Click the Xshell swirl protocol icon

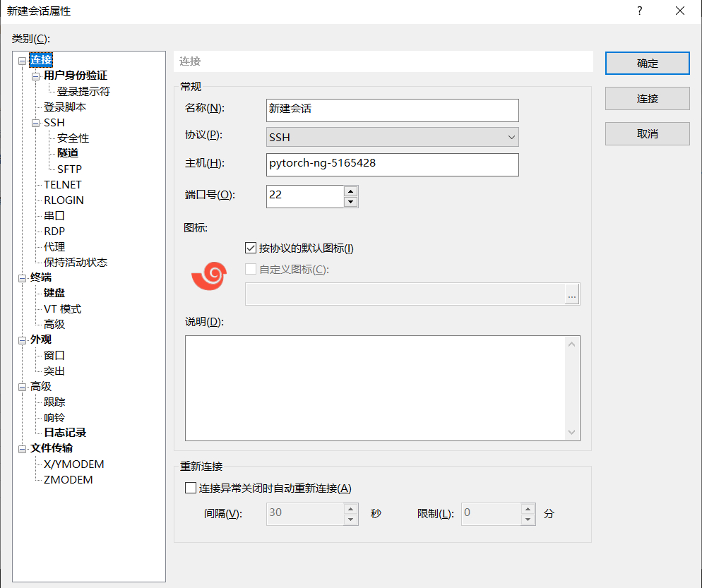tap(209, 276)
